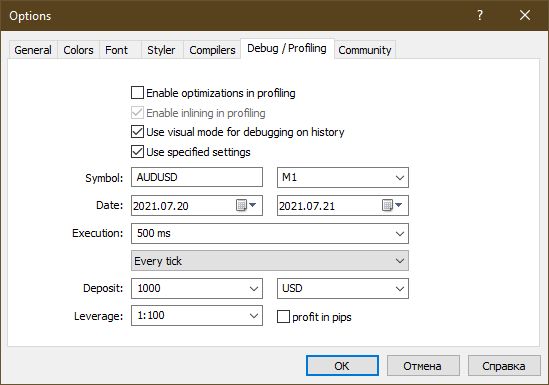Open the Font tab

click(x=120, y=50)
